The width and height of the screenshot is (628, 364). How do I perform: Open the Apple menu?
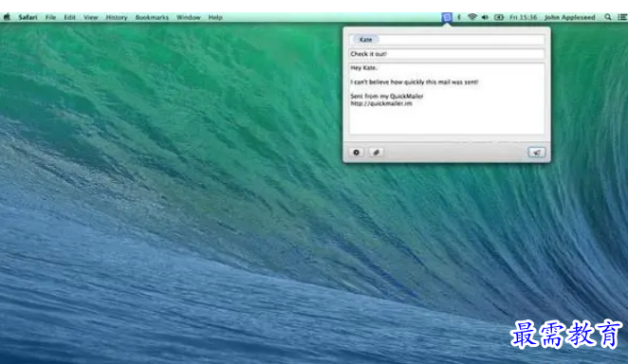[7, 17]
